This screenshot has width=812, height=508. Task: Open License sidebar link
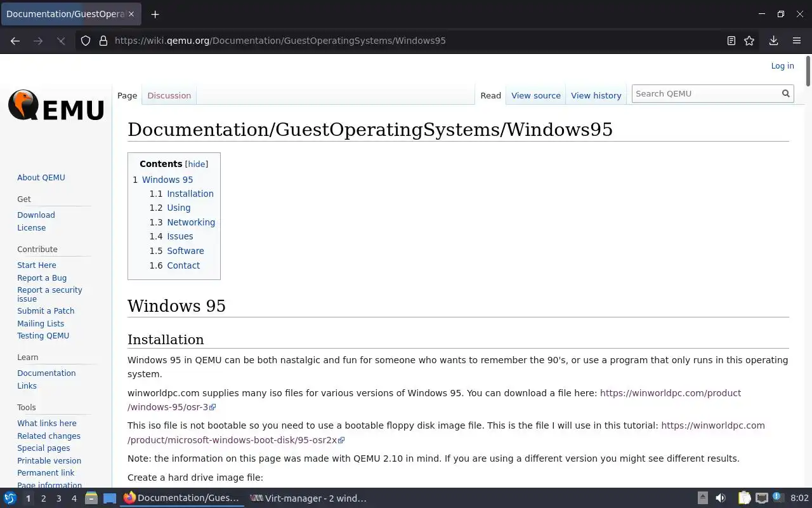(x=32, y=227)
